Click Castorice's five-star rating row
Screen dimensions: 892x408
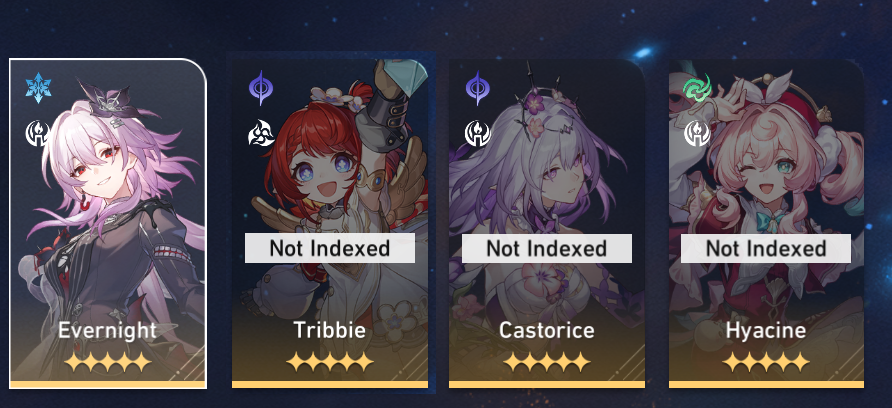(547, 362)
